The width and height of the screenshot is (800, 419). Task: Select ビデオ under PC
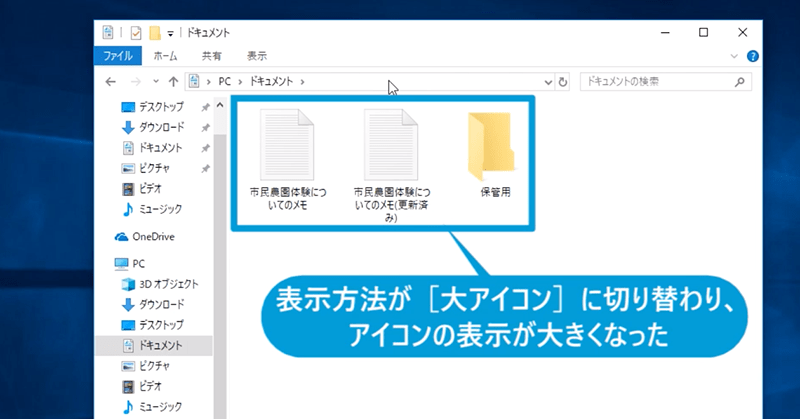pos(142,386)
